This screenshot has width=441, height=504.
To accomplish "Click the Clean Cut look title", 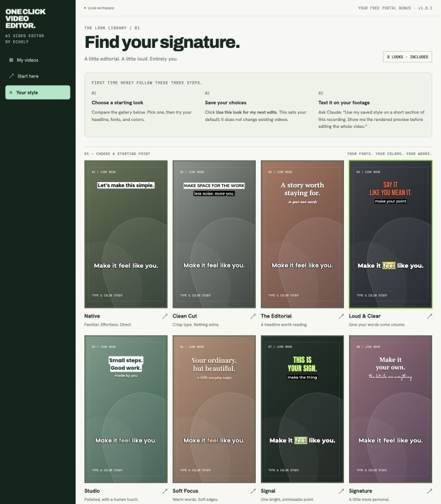I will coord(185,316).
